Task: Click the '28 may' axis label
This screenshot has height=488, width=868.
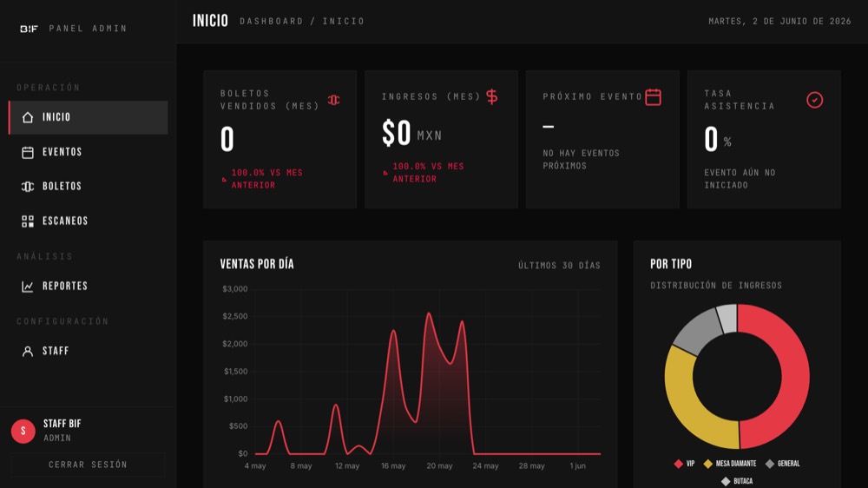Action: [x=531, y=465]
